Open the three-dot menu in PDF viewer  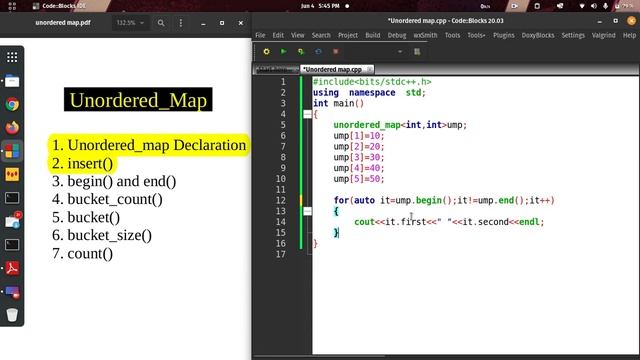[x=181, y=23]
